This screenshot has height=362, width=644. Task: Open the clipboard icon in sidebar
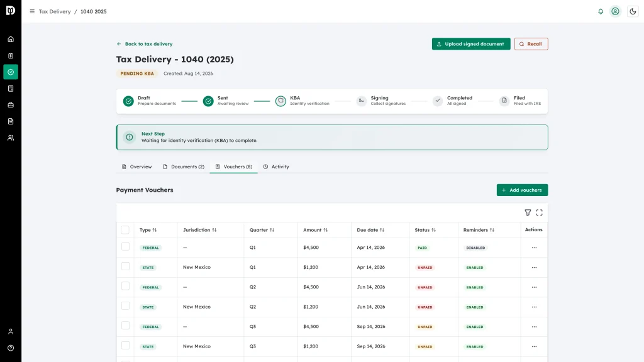[x=11, y=56]
